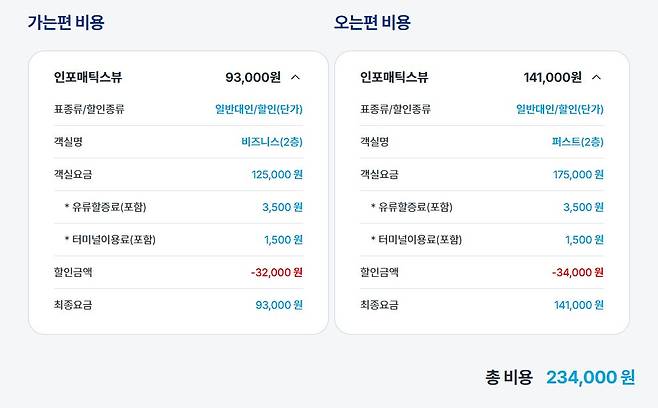Click 1,500 원 terminal fee in 오는편 card

pyautogui.click(x=584, y=240)
